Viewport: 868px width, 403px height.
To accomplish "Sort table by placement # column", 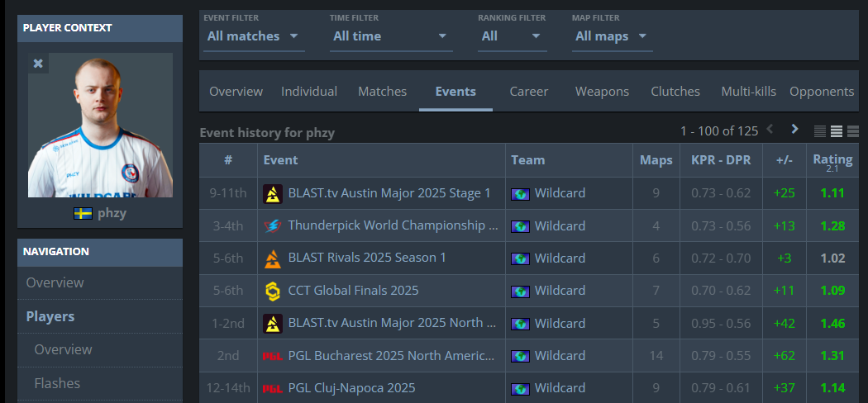I will pos(228,160).
